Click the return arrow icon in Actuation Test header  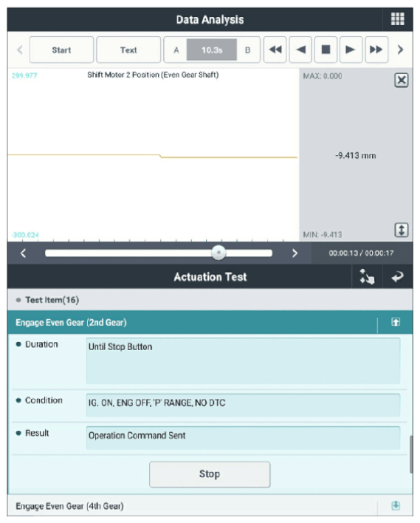(397, 276)
